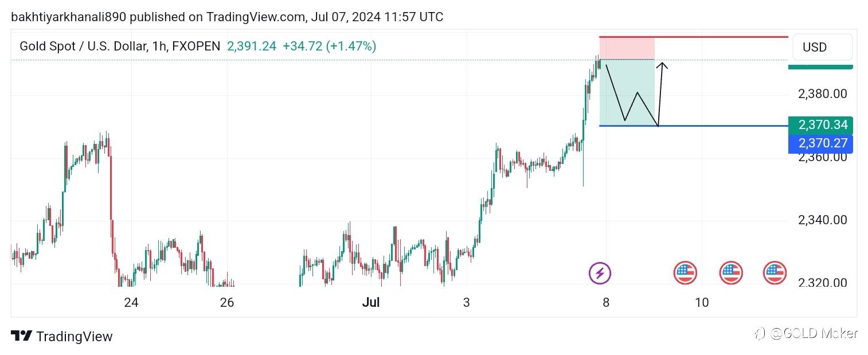This screenshot has height=355, width=868.
Task: Click the TradingView logo at the bottom
Action: tap(62, 337)
